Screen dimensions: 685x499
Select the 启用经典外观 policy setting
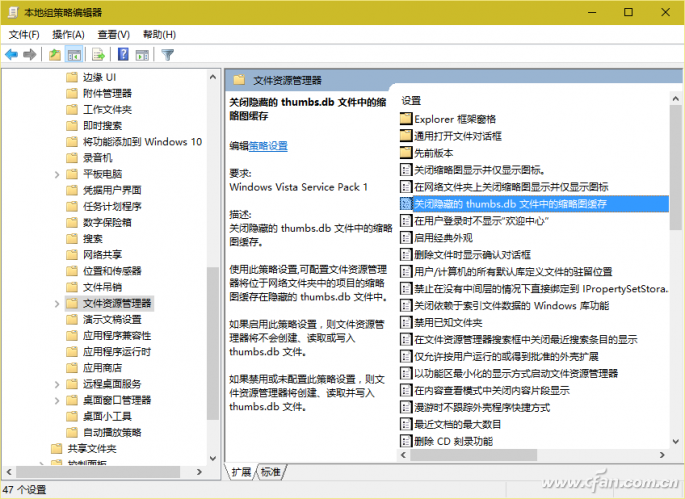pos(443,237)
